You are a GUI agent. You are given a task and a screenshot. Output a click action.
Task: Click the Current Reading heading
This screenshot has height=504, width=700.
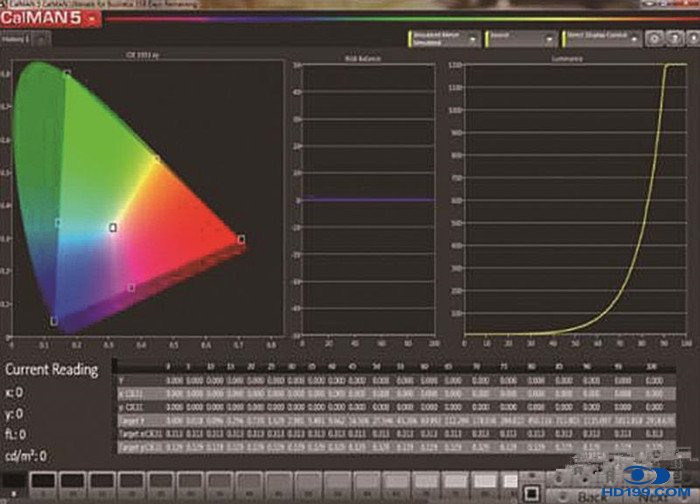click(x=54, y=370)
